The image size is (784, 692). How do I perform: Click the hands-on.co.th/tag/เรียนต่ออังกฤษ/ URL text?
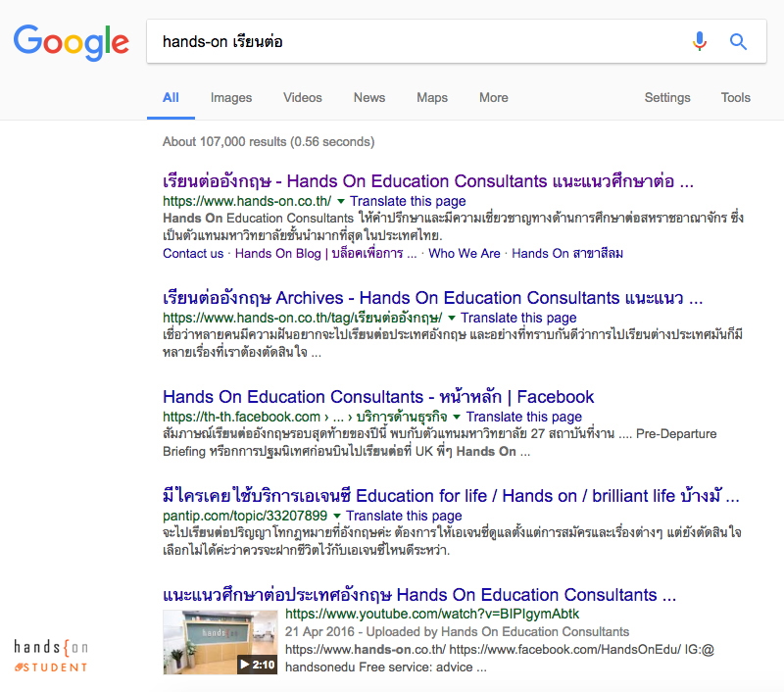[x=303, y=318]
